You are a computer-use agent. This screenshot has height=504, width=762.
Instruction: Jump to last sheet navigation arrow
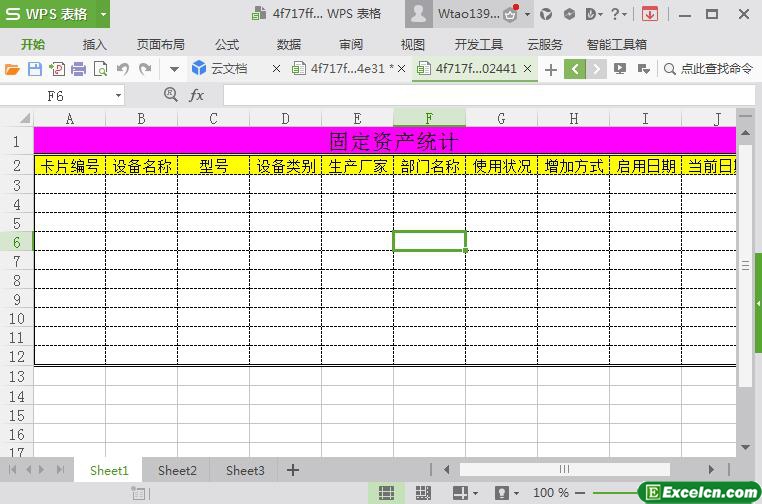(x=60, y=469)
